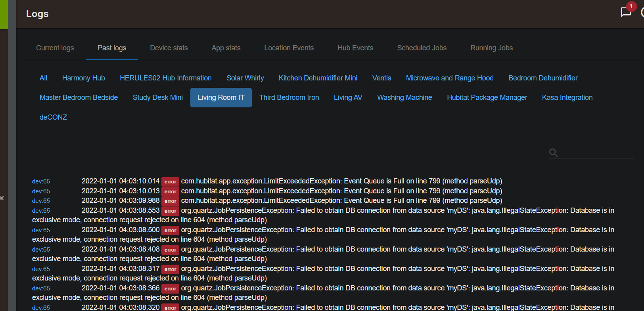The height and width of the screenshot is (311, 644).
Task: Filter logs by Washing Machine
Action: click(x=404, y=97)
